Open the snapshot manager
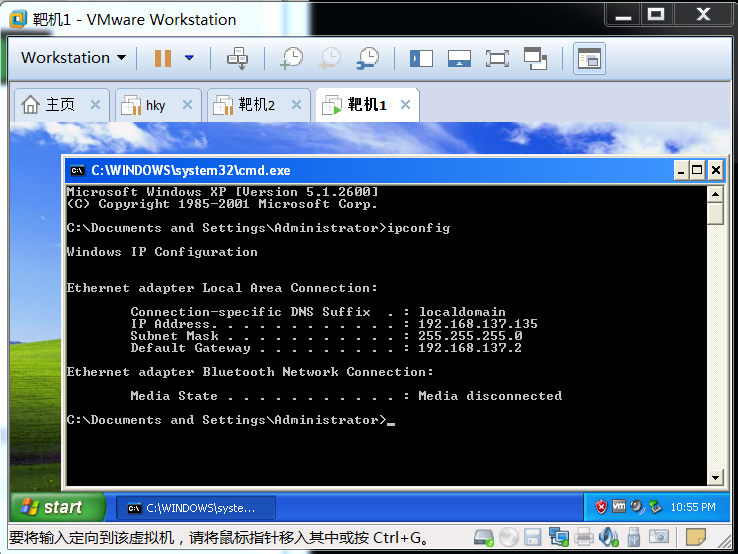Screen dimensions: 738x554 (x=368, y=58)
